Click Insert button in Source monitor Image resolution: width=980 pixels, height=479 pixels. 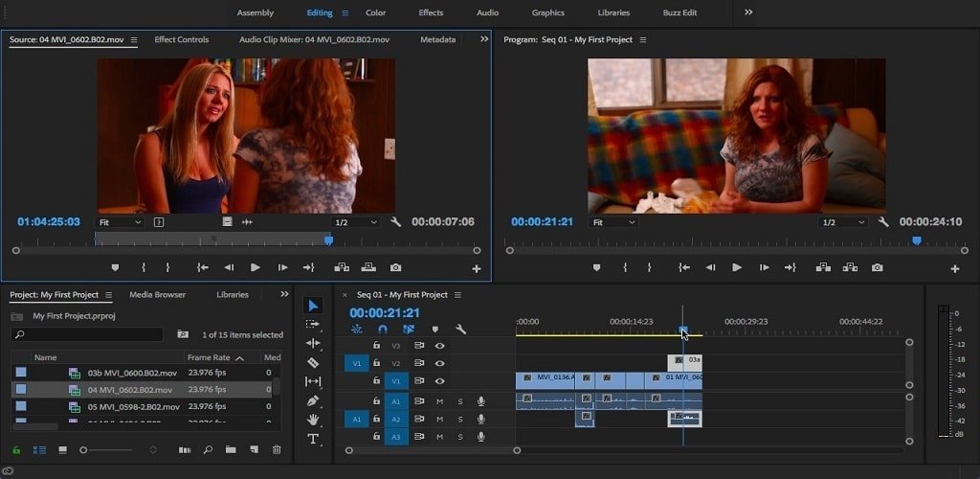tap(342, 267)
